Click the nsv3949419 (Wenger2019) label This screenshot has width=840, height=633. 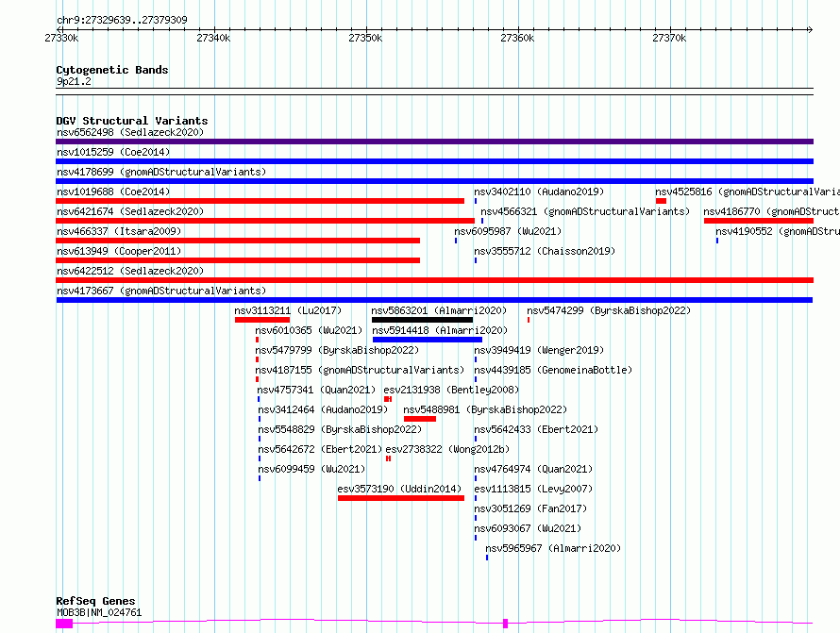(539, 350)
